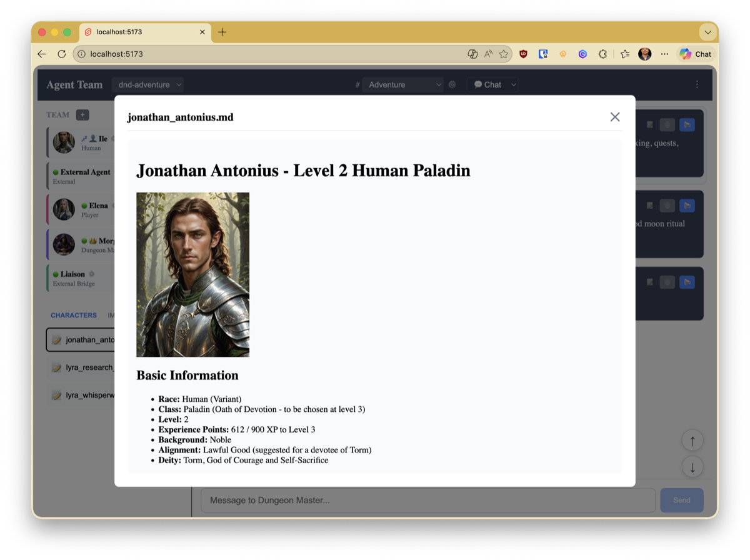Click Jonathan Antonius portrait image
This screenshot has height=560, width=750.
[192, 274]
